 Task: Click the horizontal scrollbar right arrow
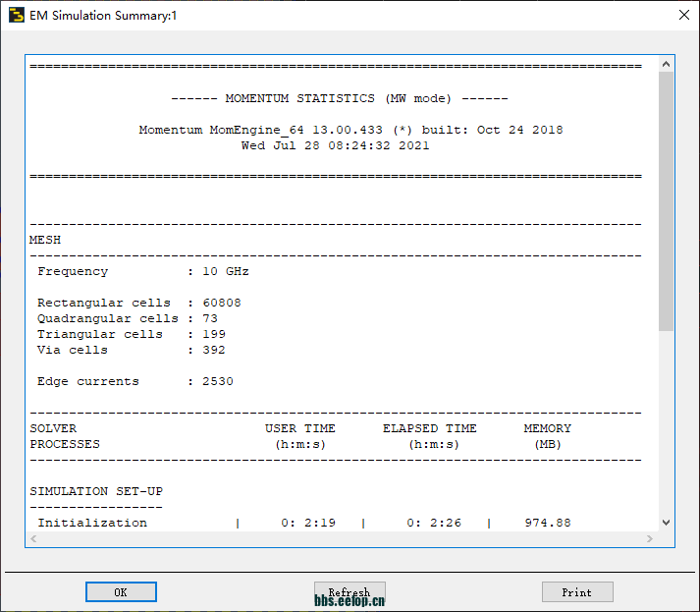click(650, 538)
